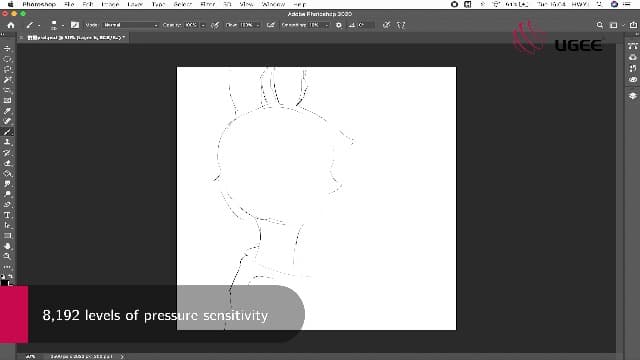Expand the Flow value dropdown
This screenshot has height=360, width=640.
tap(258, 25)
